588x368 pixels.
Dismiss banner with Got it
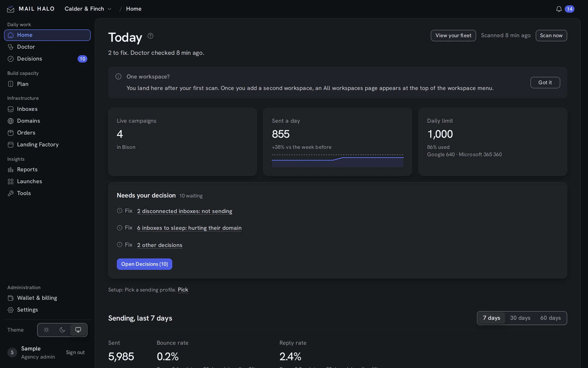(x=545, y=83)
